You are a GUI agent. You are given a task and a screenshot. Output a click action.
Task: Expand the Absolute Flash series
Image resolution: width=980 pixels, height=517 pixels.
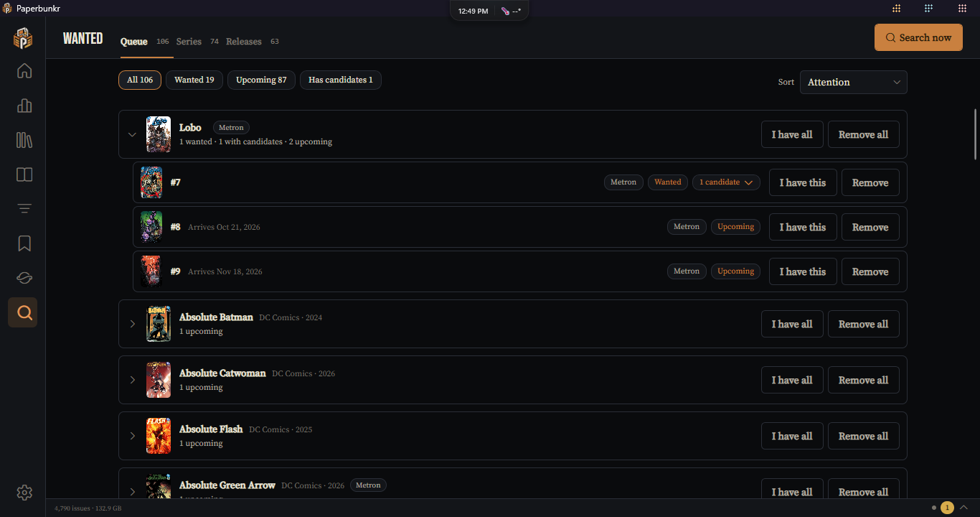coord(132,436)
